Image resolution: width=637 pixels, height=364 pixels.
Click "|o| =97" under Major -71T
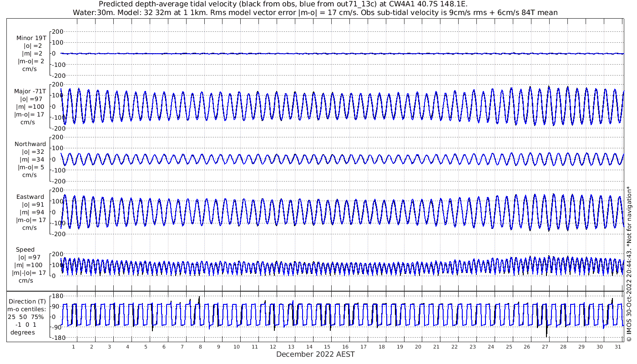31,99
